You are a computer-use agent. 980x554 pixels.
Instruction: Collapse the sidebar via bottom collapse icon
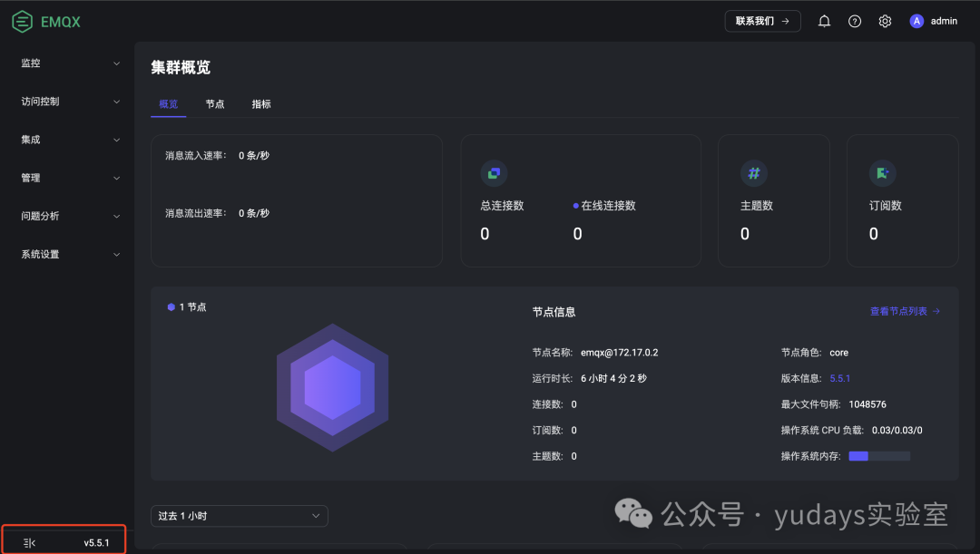[x=28, y=541]
